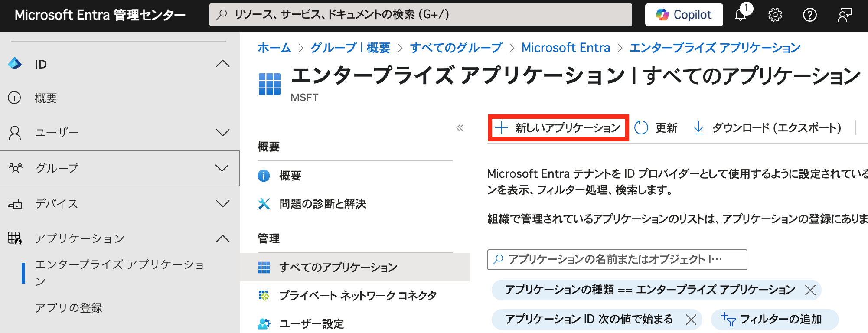Collapse the ID section chevron
Viewport: 868px width, 333px height.
coord(223,64)
